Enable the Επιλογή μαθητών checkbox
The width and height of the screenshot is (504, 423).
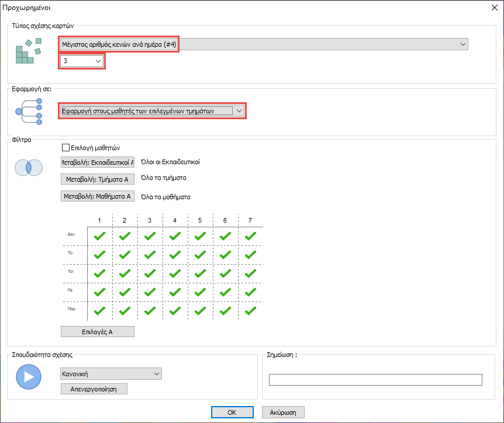[65, 148]
